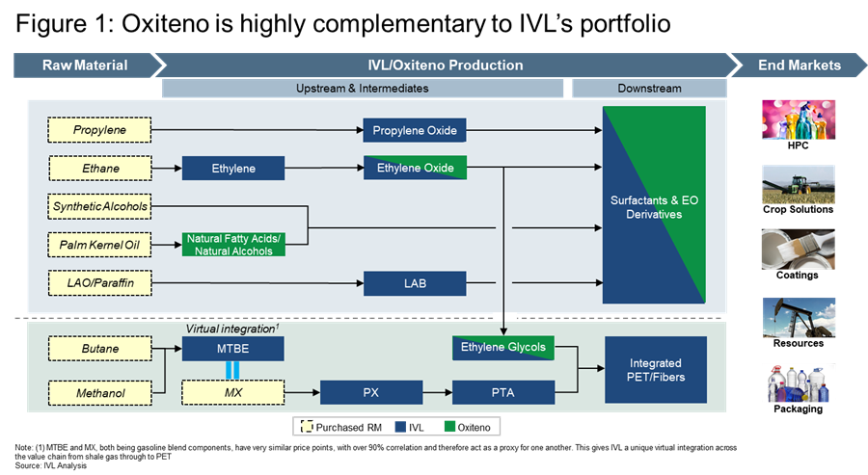This screenshot has height=475, width=868.
Task: Select the Natural Fatty Acids/Natural Alcohols box
Action: (x=233, y=245)
